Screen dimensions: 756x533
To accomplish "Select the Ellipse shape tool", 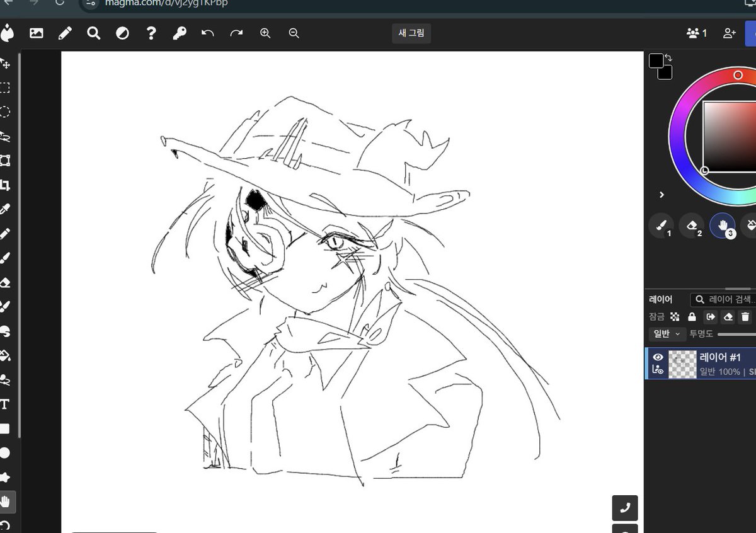I will click(x=4, y=453).
